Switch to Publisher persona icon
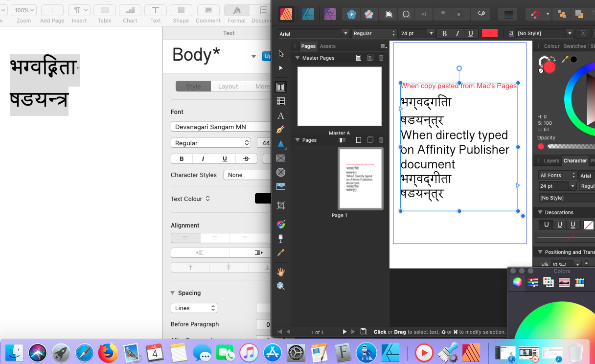The image size is (595, 364). point(286,14)
